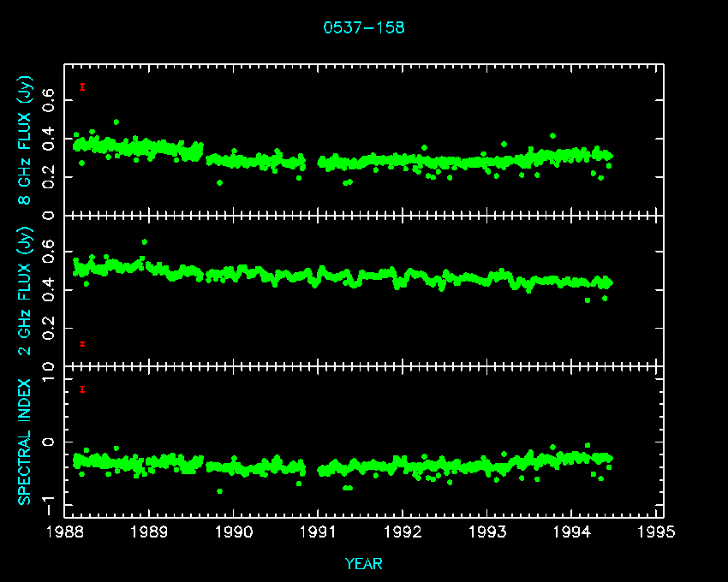The height and width of the screenshot is (582, 728).
Task: Click the 1990 year tick label
Action: 234,532
